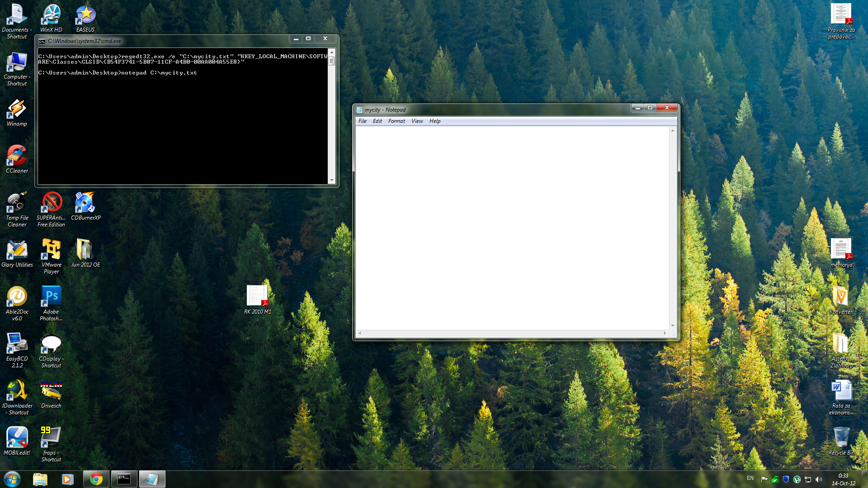Click the SUPERAntiSpyware Free Edition icon

click(x=51, y=203)
